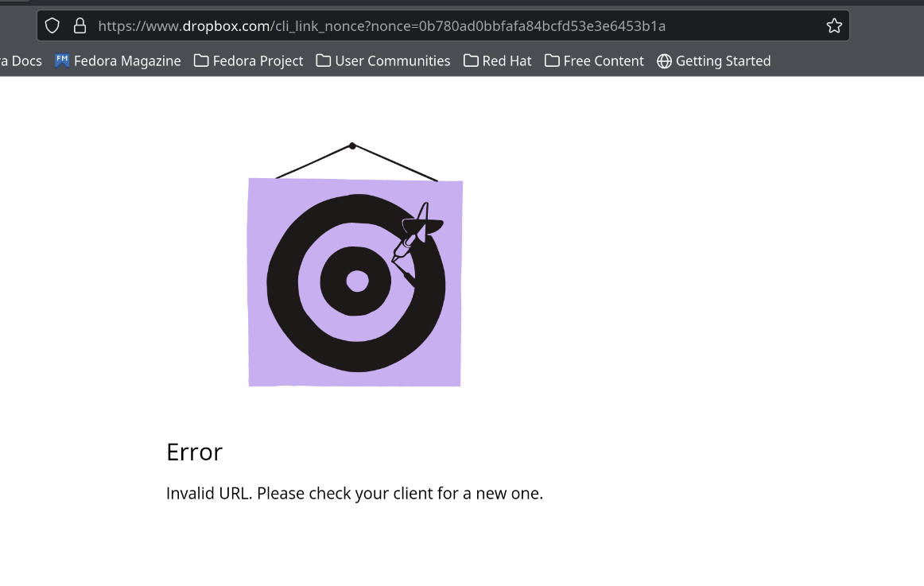Click the globe icon beside Getting Started

pyautogui.click(x=664, y=61)
